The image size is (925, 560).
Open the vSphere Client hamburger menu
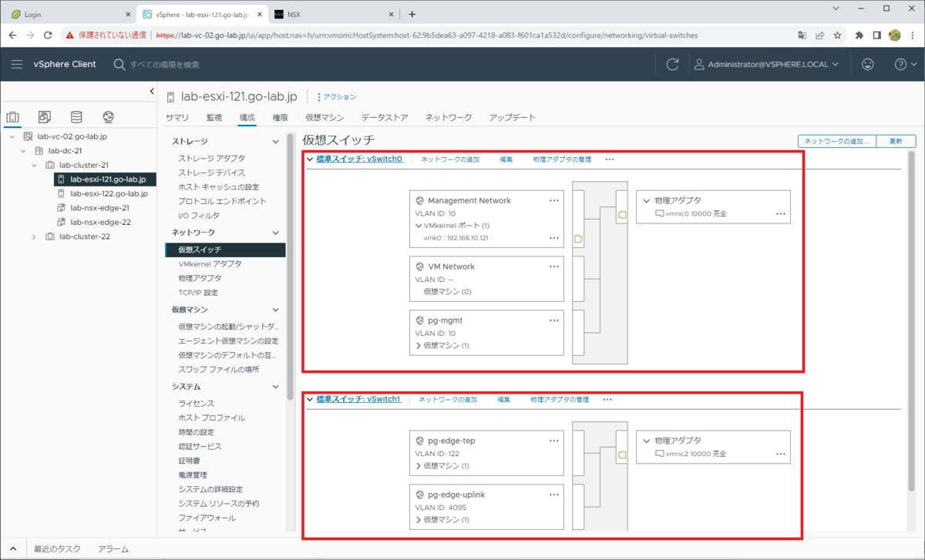[17, 65]
